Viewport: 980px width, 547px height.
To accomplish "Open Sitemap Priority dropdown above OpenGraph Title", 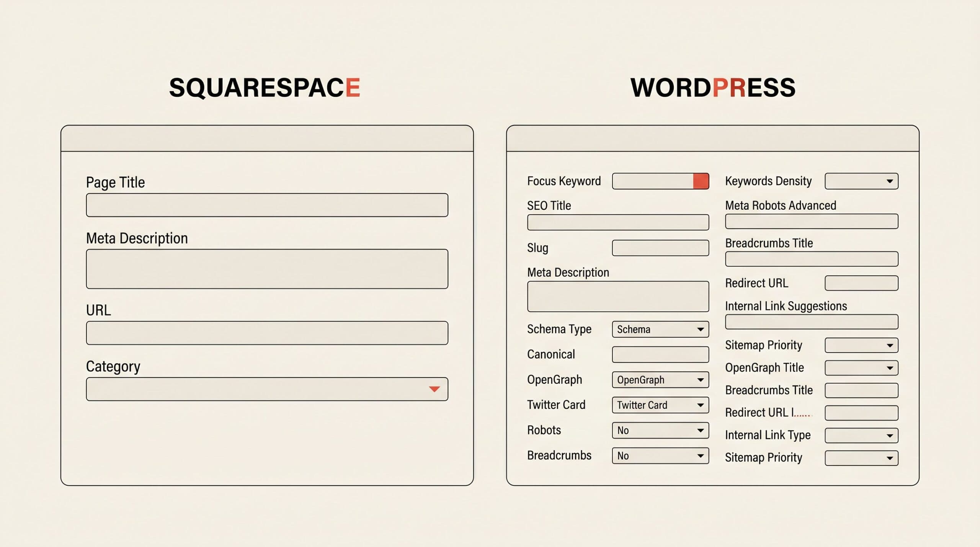I will point(861,345).
